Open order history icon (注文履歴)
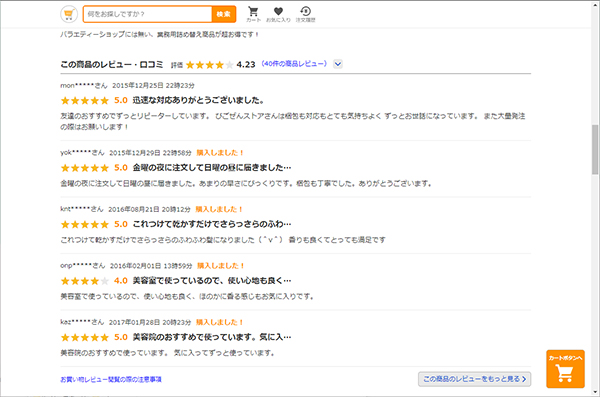 [305, 15]
